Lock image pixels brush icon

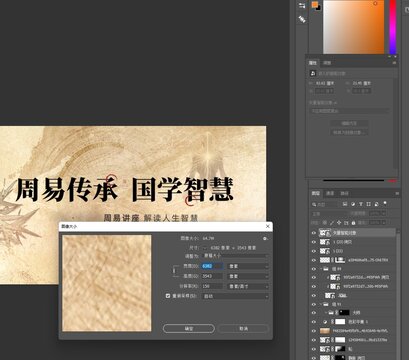pos(332,222)
